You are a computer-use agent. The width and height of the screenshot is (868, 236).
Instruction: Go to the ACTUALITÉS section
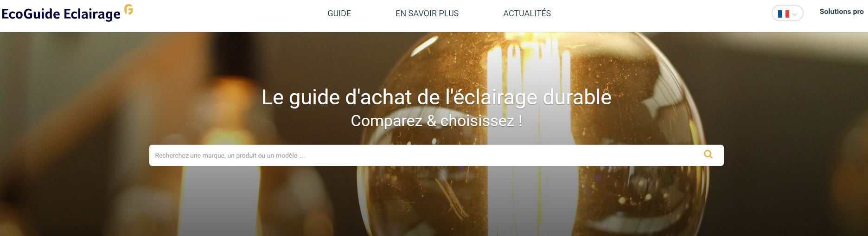click(x=527, y=13)
